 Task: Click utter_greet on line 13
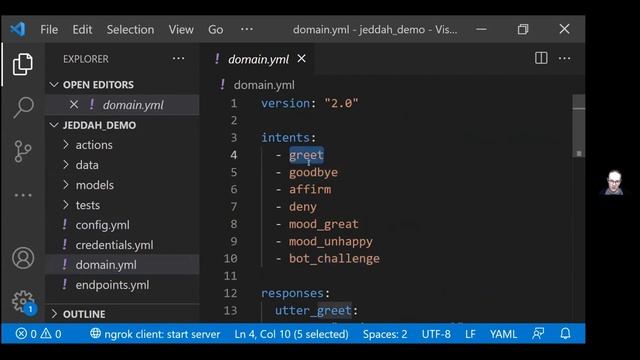(313, 311)
